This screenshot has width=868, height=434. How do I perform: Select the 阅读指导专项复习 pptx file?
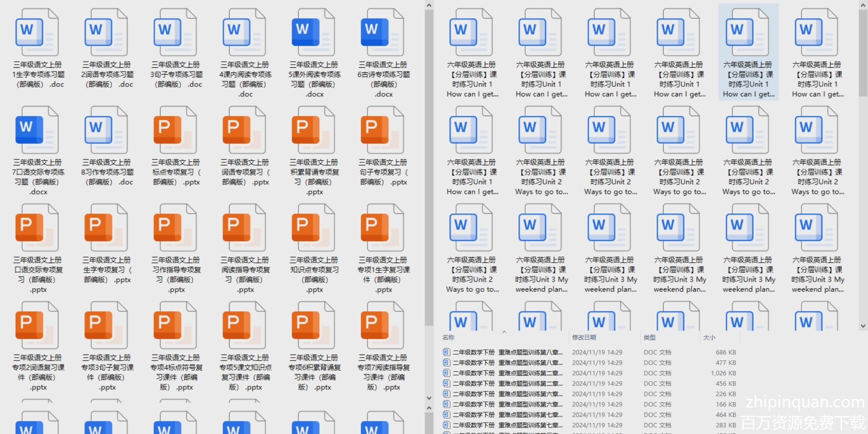[x=244, y=228]
